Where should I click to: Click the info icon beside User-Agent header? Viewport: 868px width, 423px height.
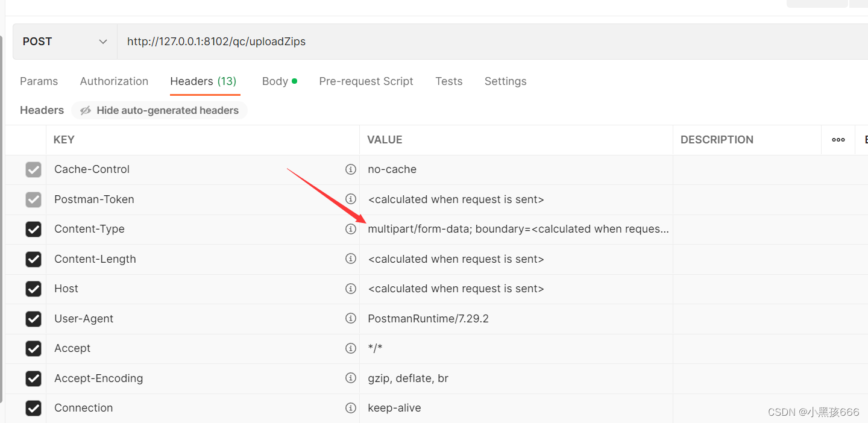tap(351, 319)
